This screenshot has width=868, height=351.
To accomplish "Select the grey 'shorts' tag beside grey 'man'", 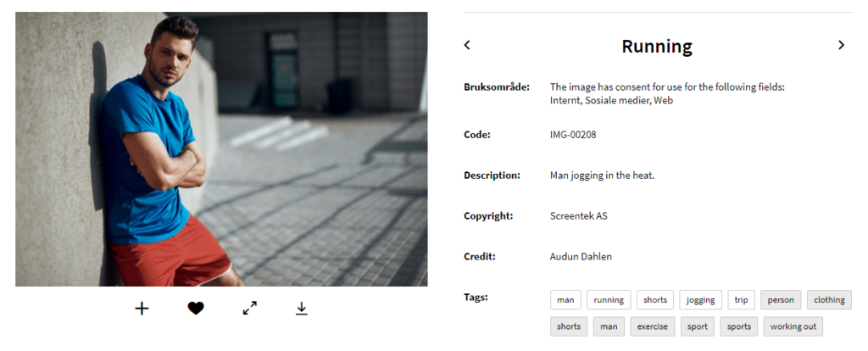I will pos(569,326).
